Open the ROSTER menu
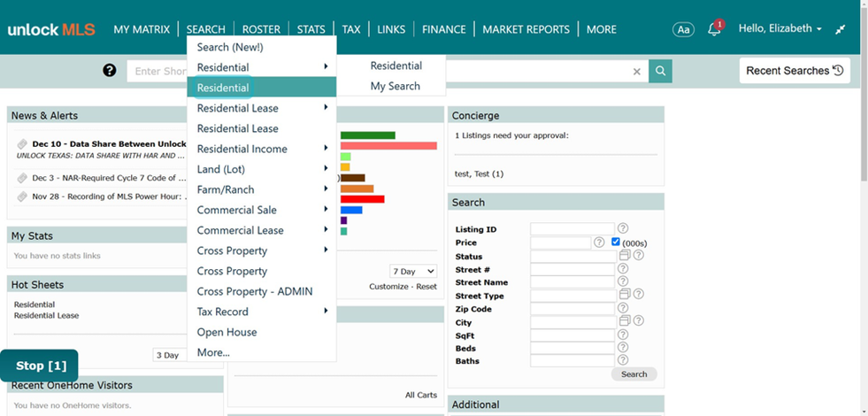 pyautogui.click(x=261, y=29)
